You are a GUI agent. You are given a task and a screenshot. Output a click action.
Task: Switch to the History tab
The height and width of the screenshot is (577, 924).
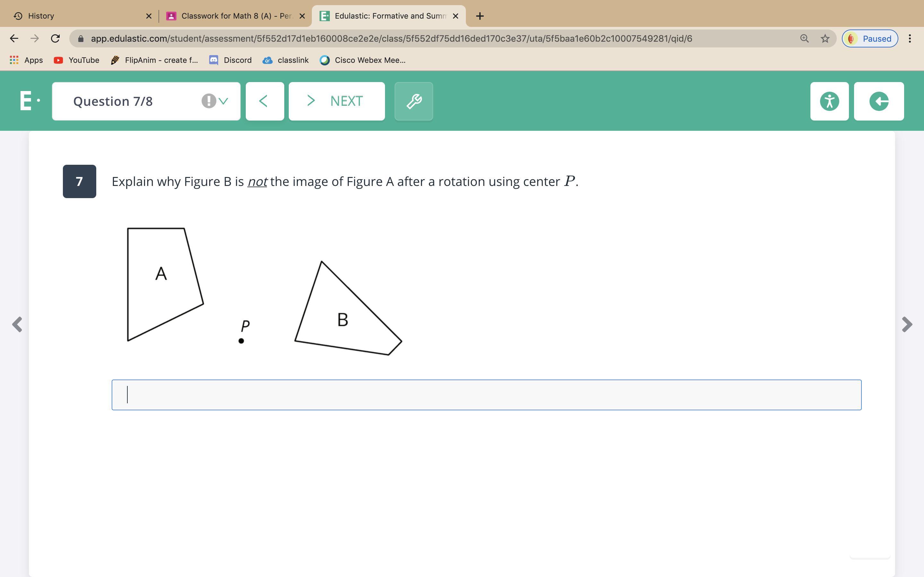(76, 16)
